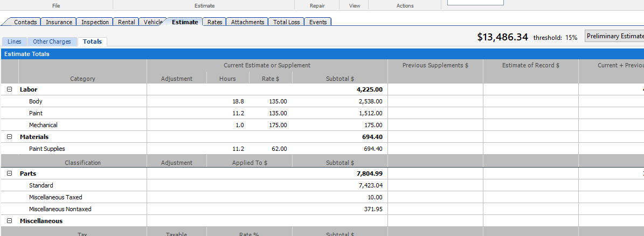Click the $13,486.34 estimate total

pos(502,37)
